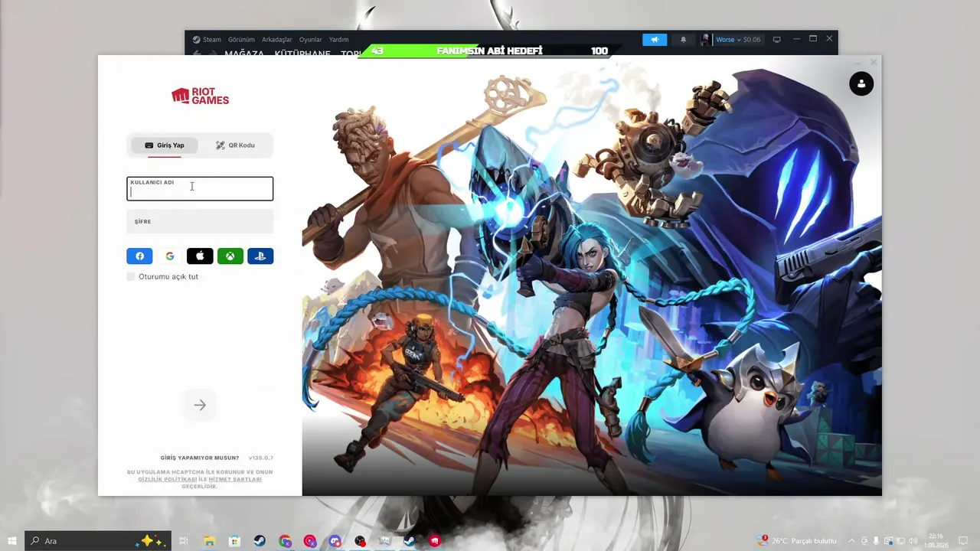
Task: Sign in with Xbox icon
Action: pyautogui.click(x=230, y=256)
